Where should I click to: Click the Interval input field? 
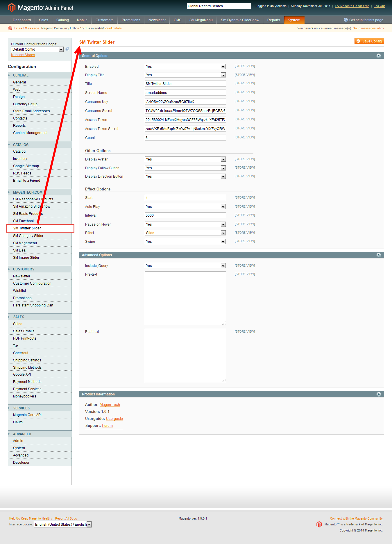pyautogui.click(x=185, y=215)
